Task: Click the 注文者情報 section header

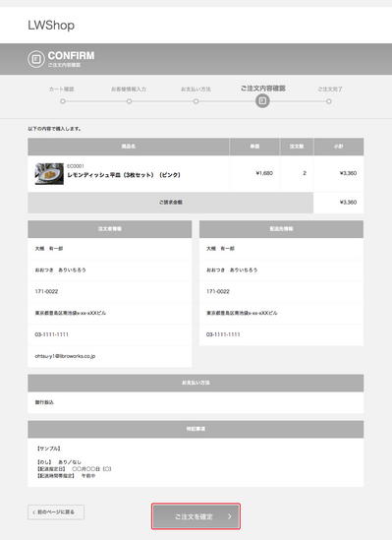Action: [110, 229]
